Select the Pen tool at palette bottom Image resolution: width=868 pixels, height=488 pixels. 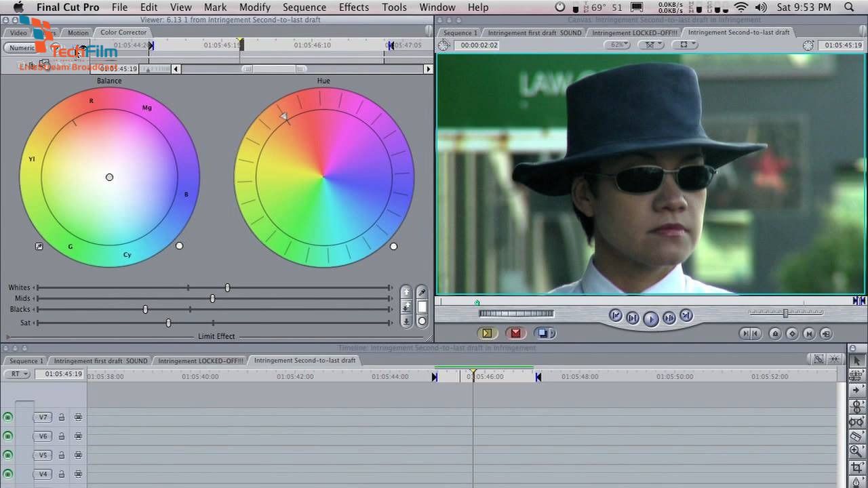point(856,481)
